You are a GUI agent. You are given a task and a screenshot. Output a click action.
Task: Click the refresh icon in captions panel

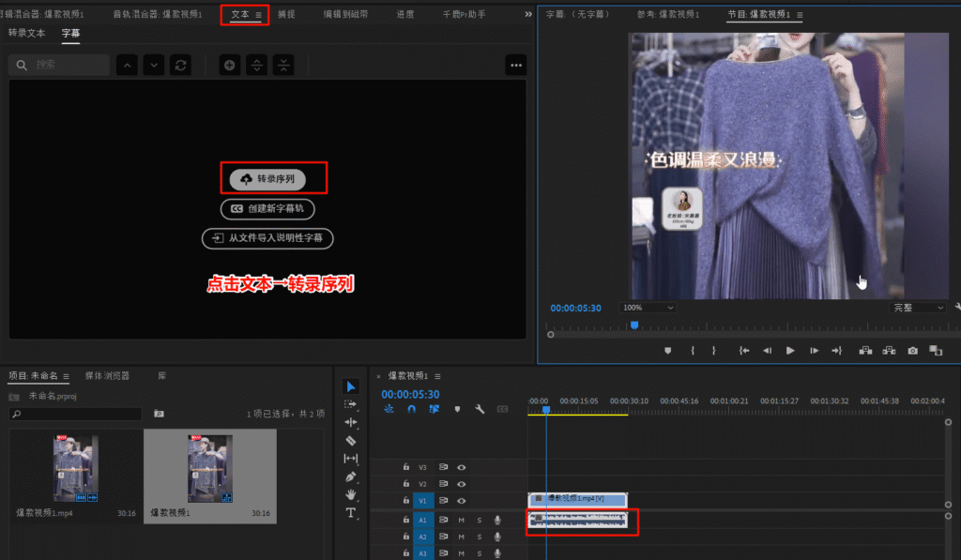pos(181,65)
